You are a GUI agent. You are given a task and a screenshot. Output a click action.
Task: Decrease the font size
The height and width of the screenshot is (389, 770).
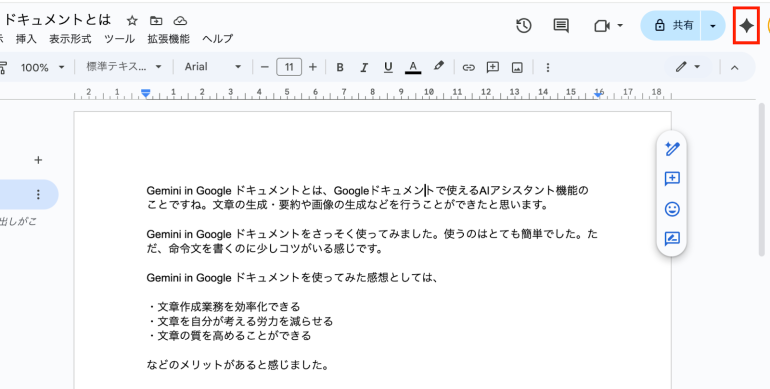point(265,67)
